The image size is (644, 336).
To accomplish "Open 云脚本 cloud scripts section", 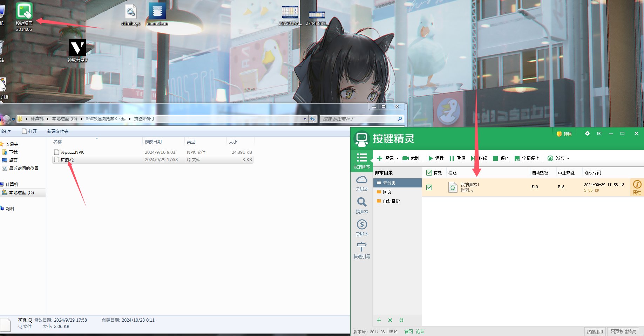I will tap(362, 184).
